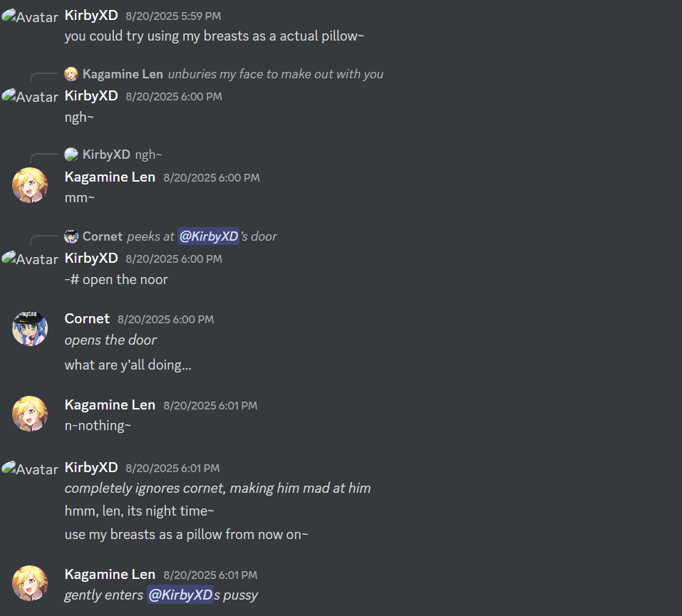Open Cornet's username above 'opens the door'
The image size is (682, 616).
pyautogui.click(x=87, y=318)
